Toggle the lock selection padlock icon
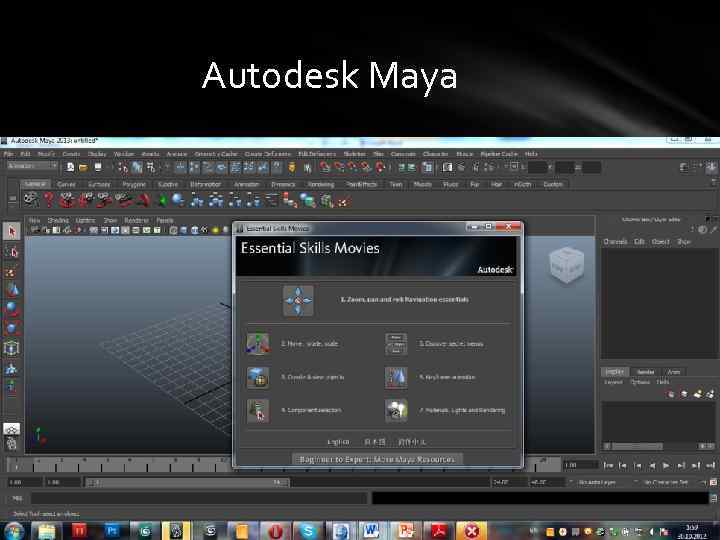720x540 pixels. [292, 168]
